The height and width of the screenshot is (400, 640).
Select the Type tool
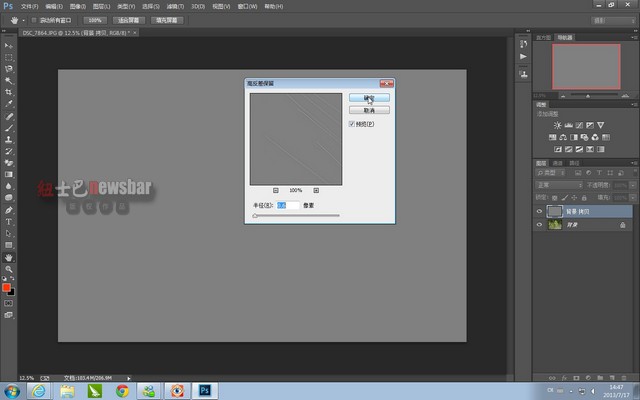pyautogui.click(x=9, y=221)
